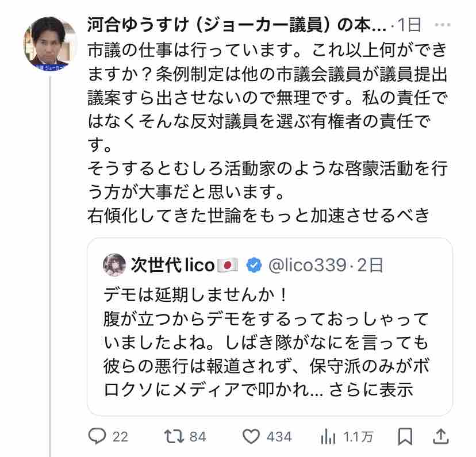Visit the @lico339 handle
The image size is (476, 457).
point(307,265)
